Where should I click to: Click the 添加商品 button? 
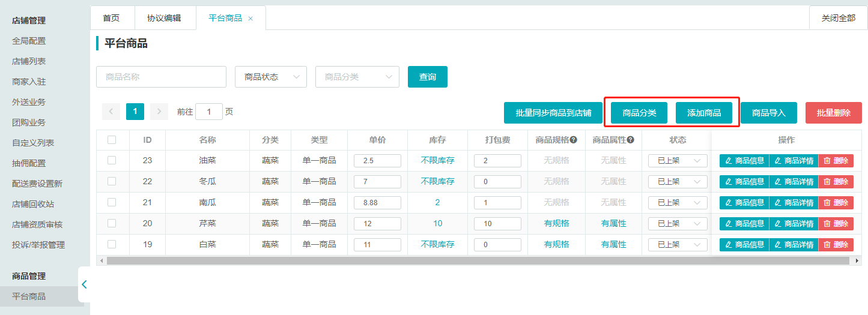pyautogui.click(x=704, y=113)
